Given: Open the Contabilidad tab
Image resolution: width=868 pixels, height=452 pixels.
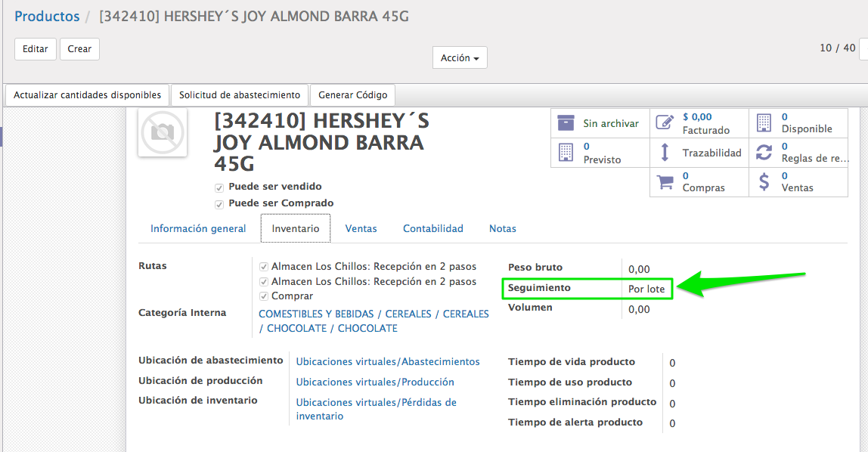Looking at the screenshot, I should [x=433, y=228].
